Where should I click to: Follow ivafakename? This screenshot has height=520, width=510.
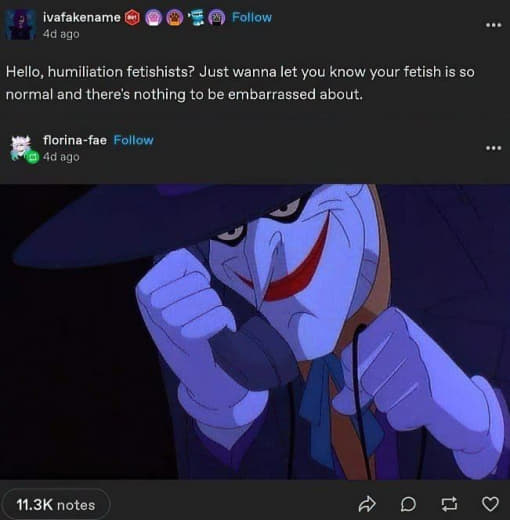(x=252, y=17)
